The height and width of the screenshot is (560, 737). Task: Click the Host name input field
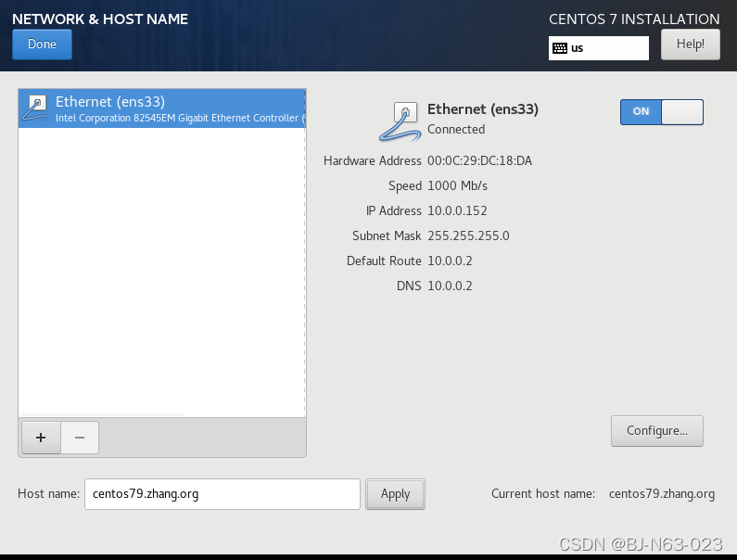pos(222,493)
